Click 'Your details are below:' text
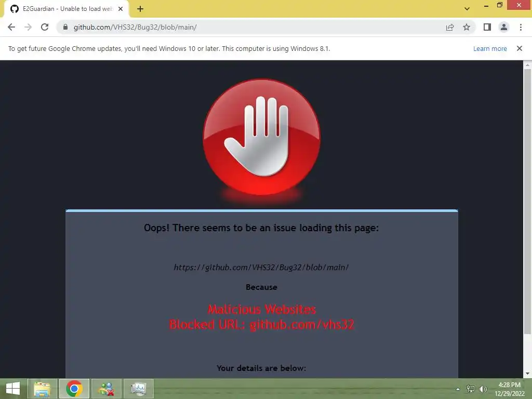The height and width of the screenshot is (399, 532). click(x=261, y=368)
